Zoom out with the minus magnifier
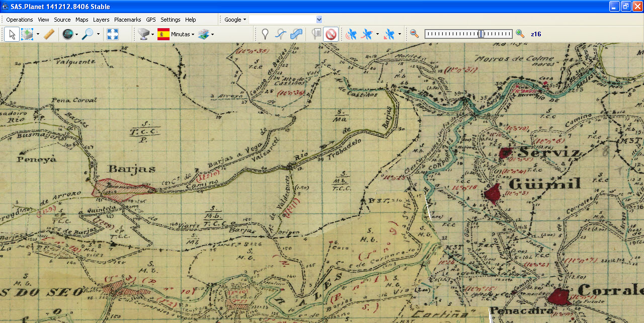Image resolution: width=644 pixels, height=323 pixels. tap(414, 34)
